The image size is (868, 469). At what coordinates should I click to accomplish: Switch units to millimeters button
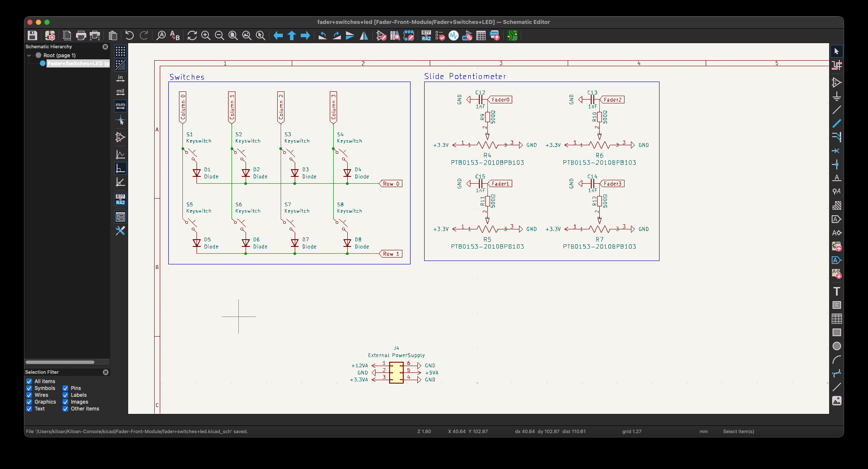click(120, 106)
